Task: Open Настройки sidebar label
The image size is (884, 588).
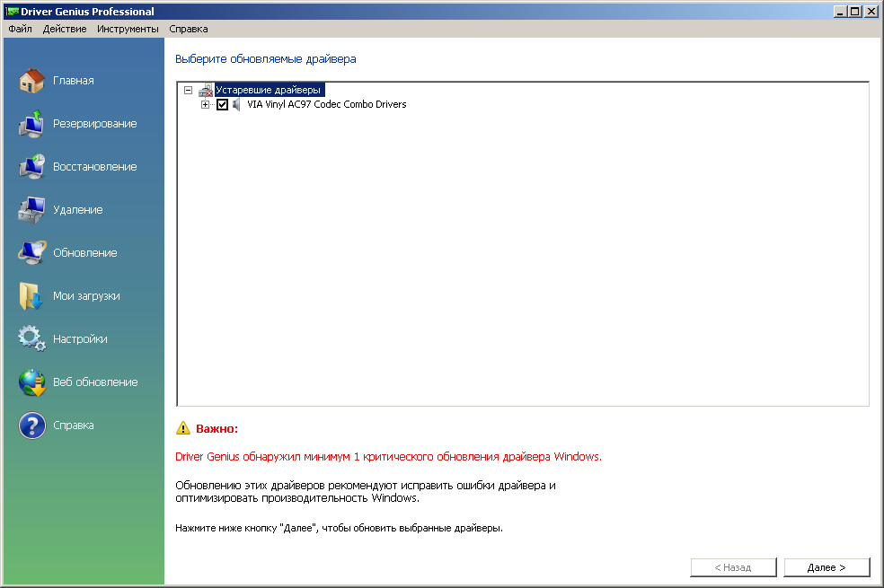Action: pyautogui.click(x=80, y=339)
